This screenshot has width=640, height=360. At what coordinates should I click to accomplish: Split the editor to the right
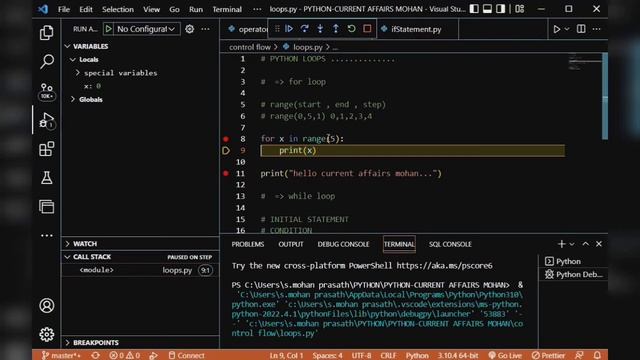581,29
